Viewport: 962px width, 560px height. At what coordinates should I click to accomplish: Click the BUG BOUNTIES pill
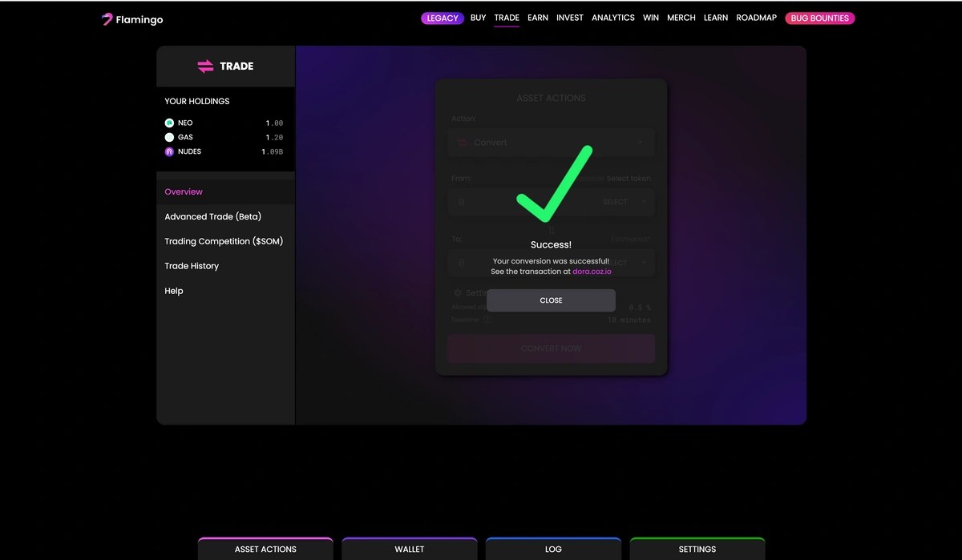[819, 18]
